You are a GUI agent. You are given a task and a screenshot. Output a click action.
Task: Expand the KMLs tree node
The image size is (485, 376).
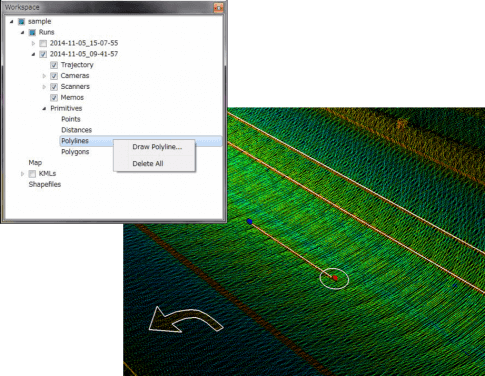tap(23, 174)
